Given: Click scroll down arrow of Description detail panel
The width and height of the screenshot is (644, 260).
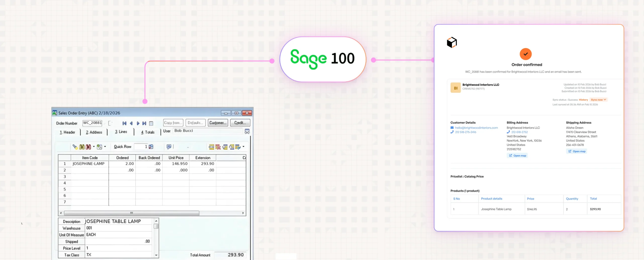Looking at the screenshot, I should (156, 255).
